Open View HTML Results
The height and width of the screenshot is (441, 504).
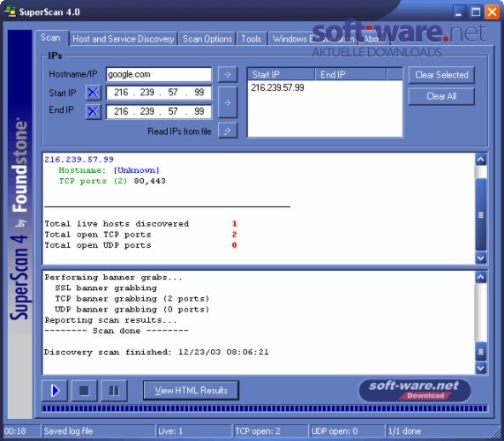[x=191, y=390]
